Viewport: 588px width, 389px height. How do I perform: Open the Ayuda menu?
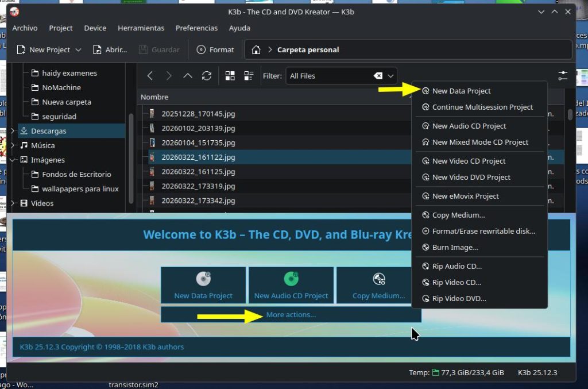click(239, 28)
